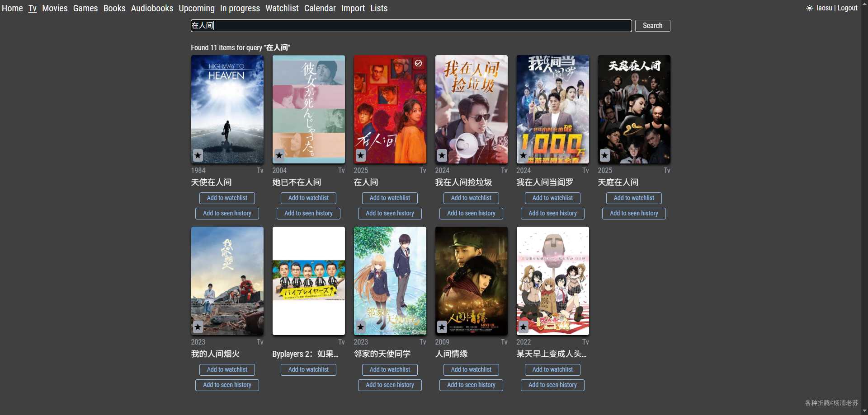Click star icon on 天庭在人间 poster

click(604, 155)
